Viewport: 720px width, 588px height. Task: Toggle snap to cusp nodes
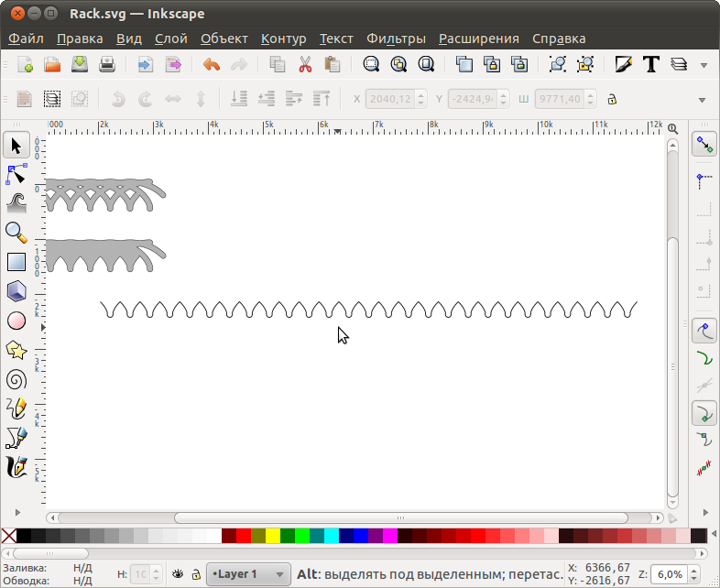[704, 414]
